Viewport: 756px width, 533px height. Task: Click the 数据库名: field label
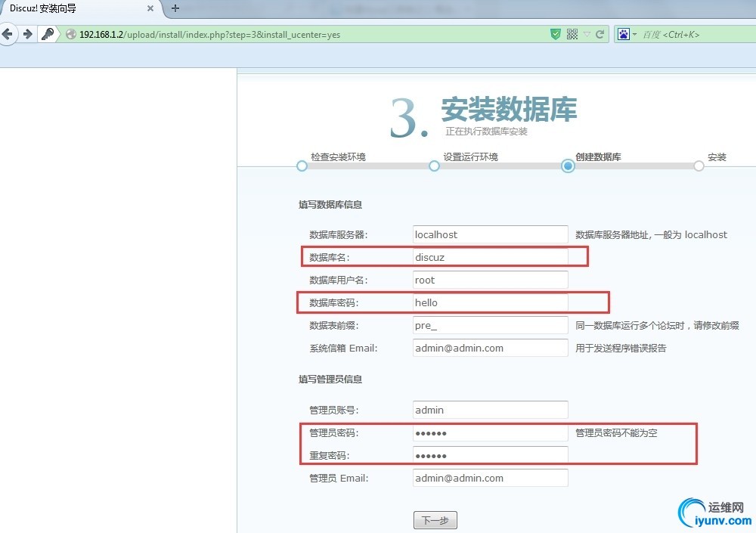330,257
